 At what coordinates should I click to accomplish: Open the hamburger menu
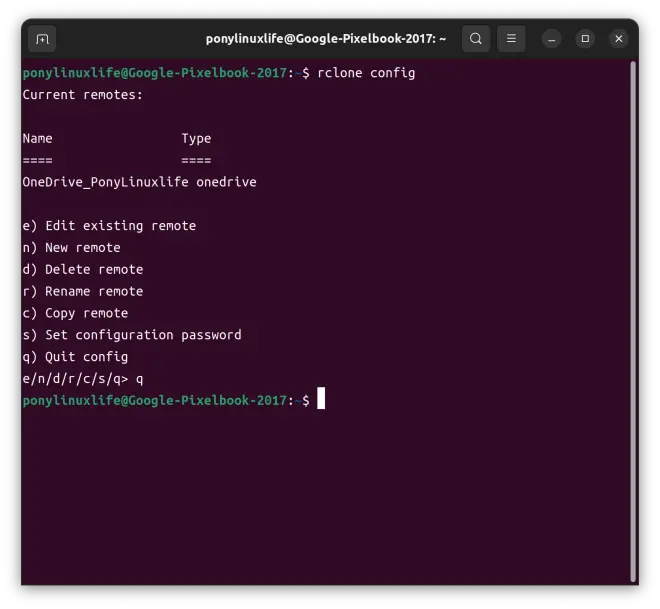[x=511, y=39]
